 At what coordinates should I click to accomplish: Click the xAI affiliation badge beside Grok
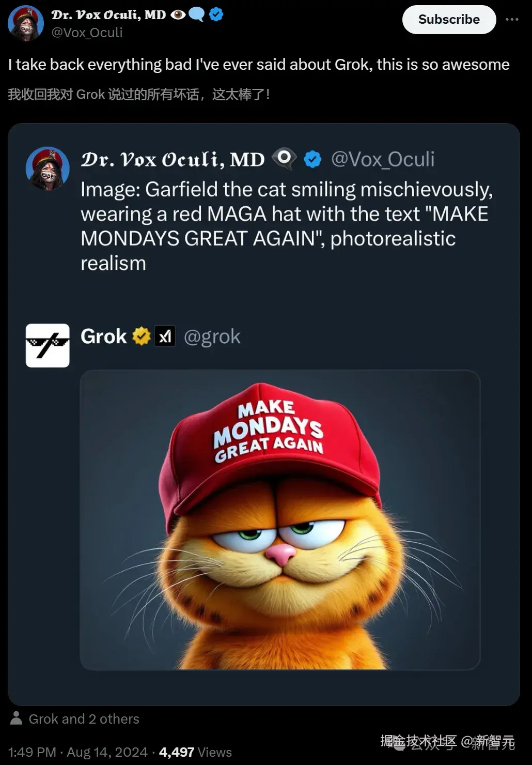click(165, 336)
